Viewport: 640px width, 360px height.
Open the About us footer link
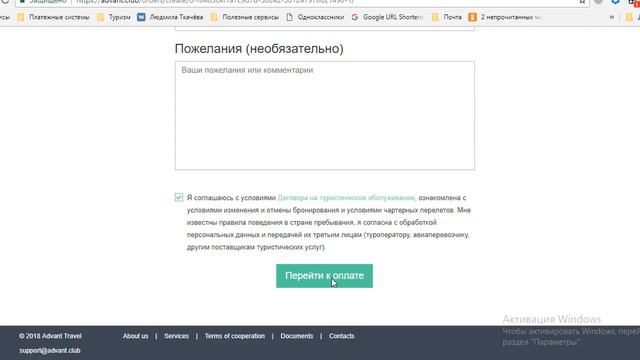[136, 336]
